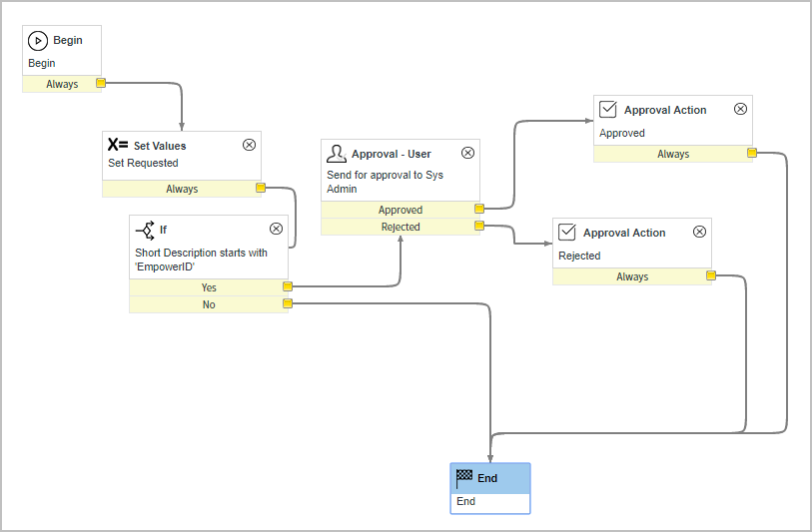Delete the If condition node

(277, 229)
